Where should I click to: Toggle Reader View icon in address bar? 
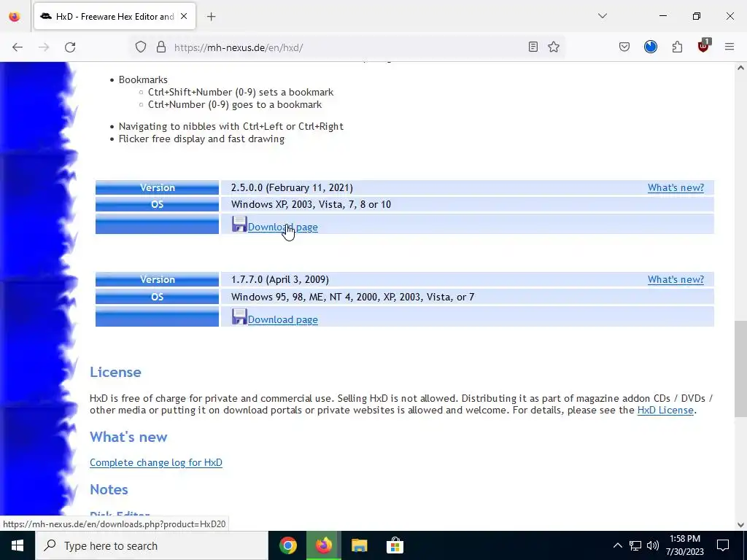pyautogui.click(x=533, y=47)
